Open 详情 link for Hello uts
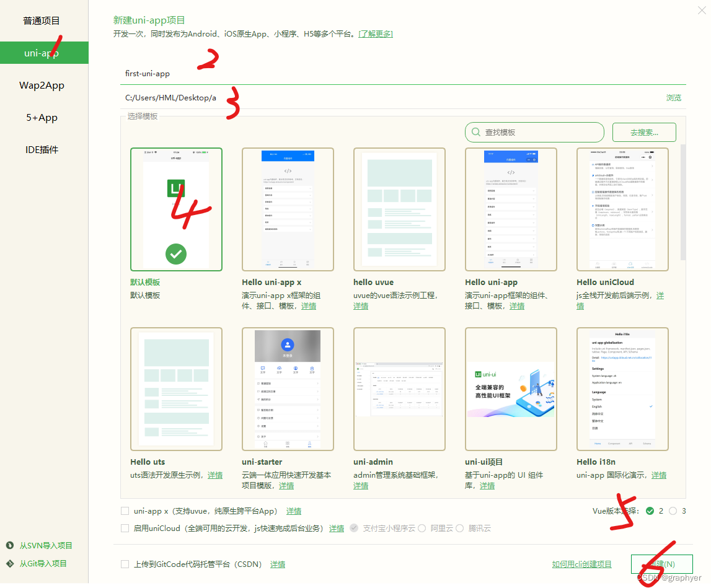 [x=215, y=475]
